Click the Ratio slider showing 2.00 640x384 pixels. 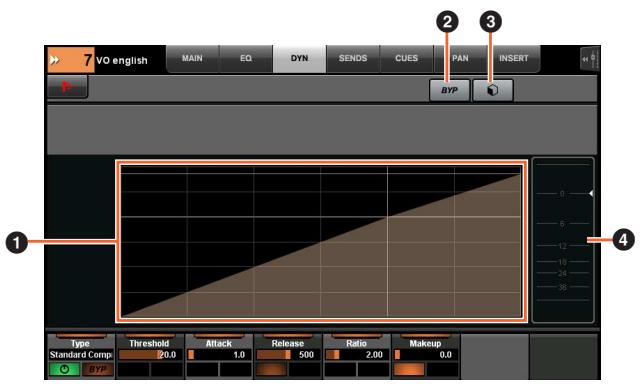[356, 355]
